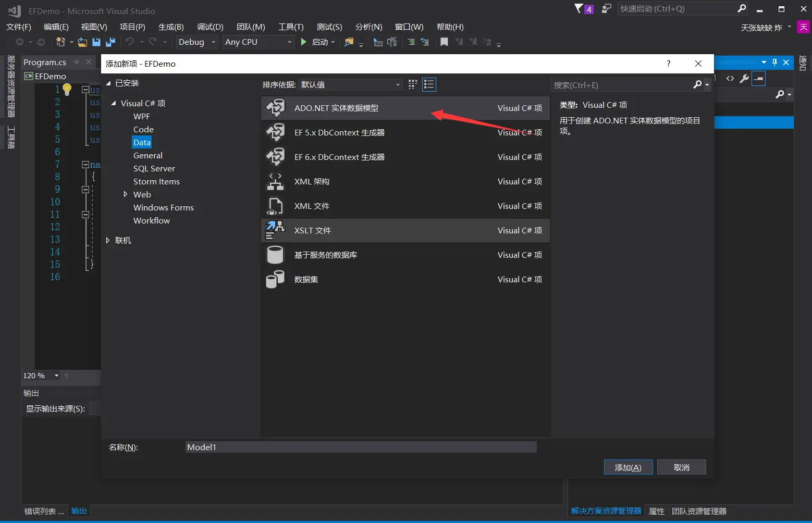Collapse the 已安装 (Installed) tree node
812x523 pixels.
[108, 83]
